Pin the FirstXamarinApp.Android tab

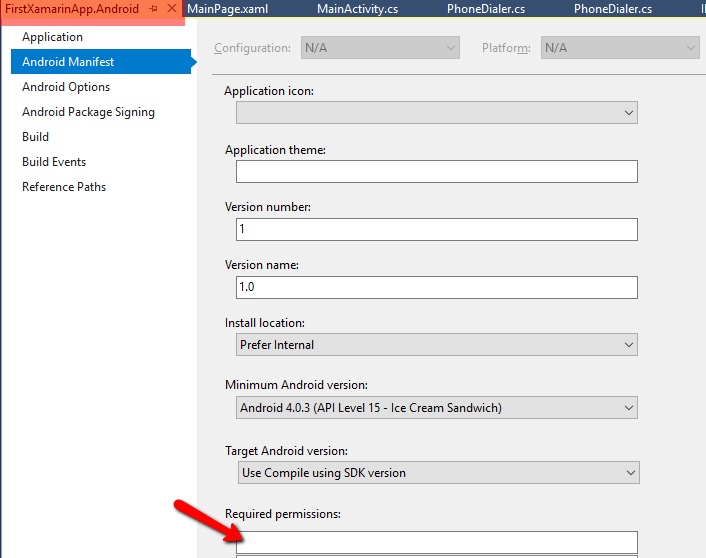point(154,9)
